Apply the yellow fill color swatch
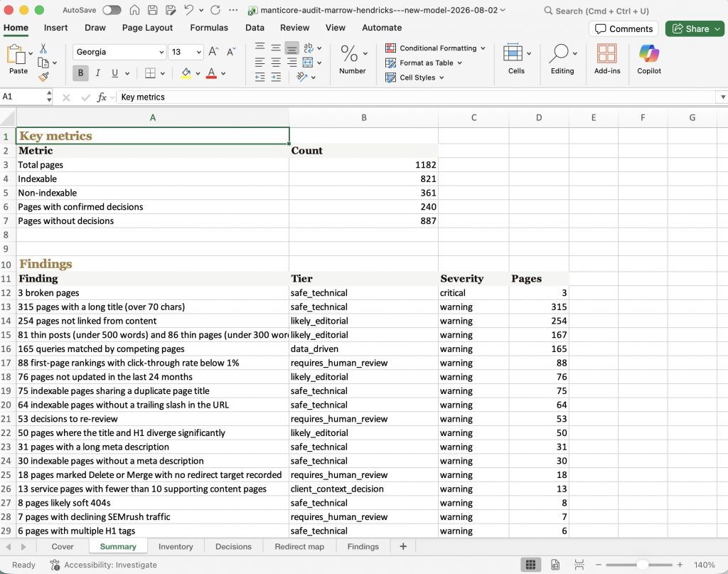 tap(186, 73)
